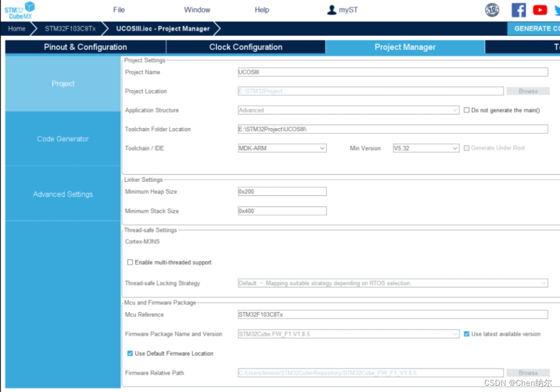
Task: Open the Thread-safe Locking Strategy dropdown
Action: tap(393, 283)
